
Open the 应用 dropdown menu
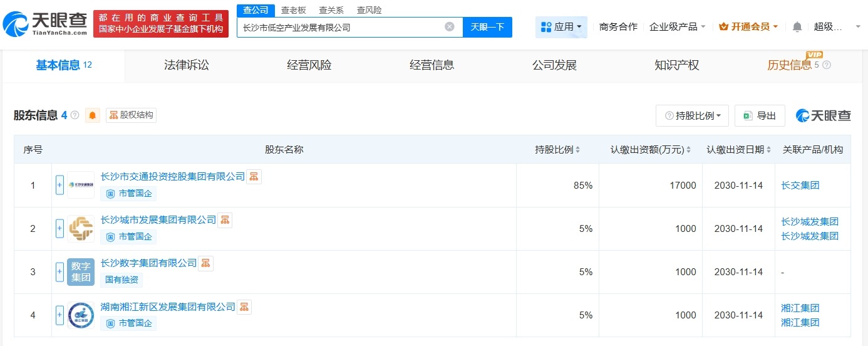coord(561,27)
